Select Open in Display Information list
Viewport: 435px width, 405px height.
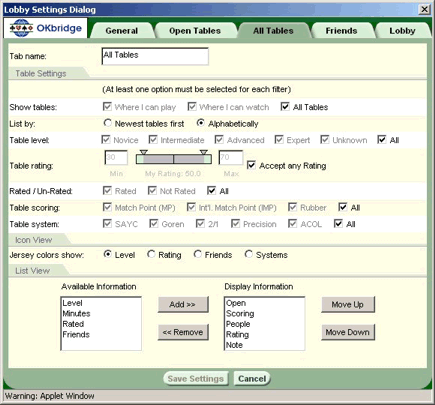(x=236, y=303)
